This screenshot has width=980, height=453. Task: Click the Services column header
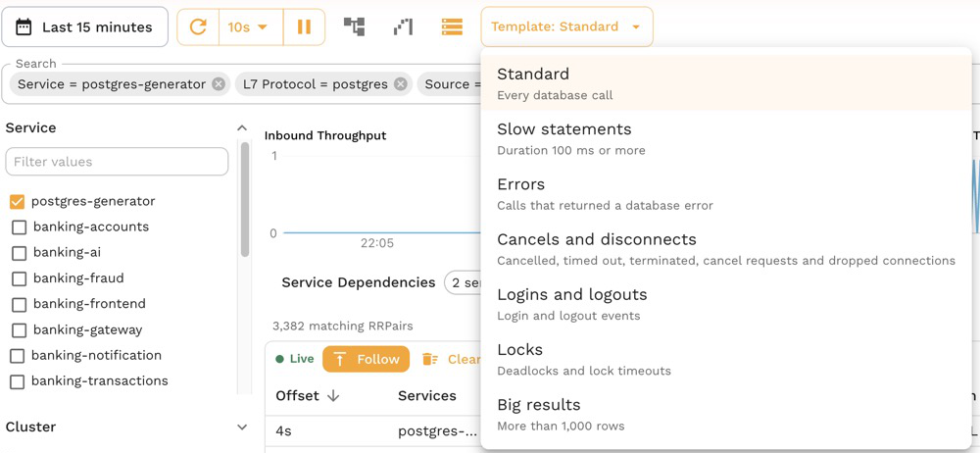point(427,395)
